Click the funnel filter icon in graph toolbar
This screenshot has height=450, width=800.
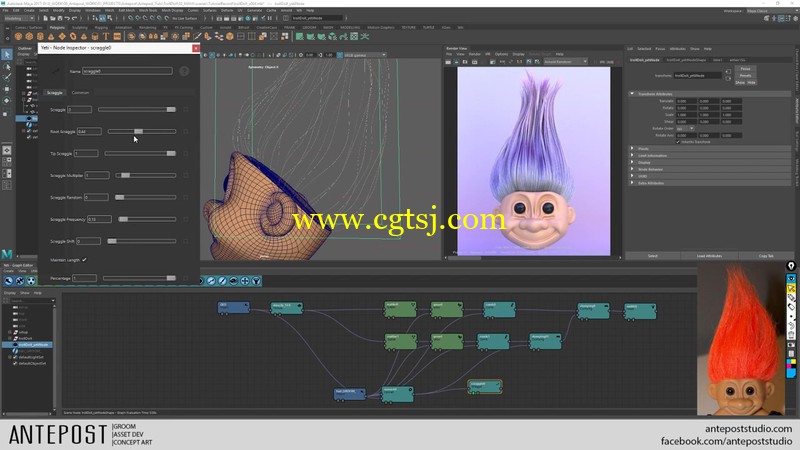tap(256, 281)
